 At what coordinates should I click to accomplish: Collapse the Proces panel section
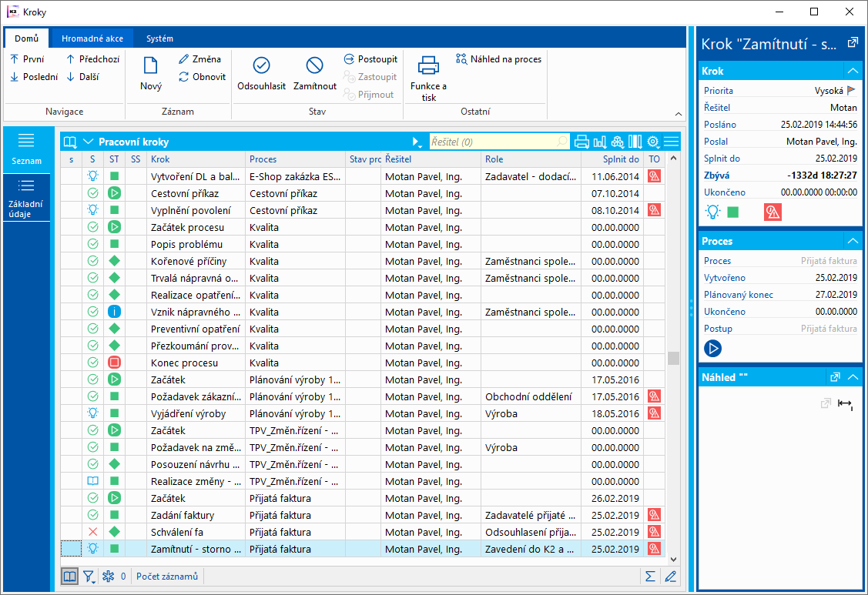(852, 241)
